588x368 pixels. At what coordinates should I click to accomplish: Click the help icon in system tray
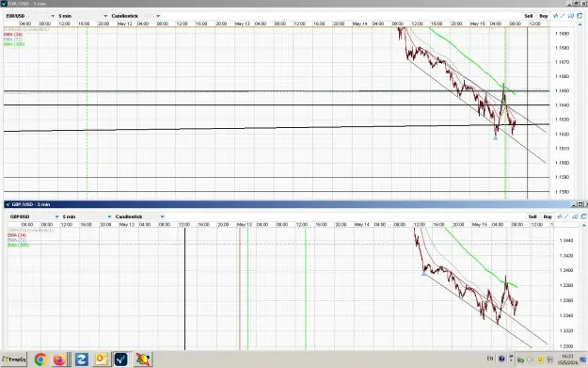click(x=501, y=359)
